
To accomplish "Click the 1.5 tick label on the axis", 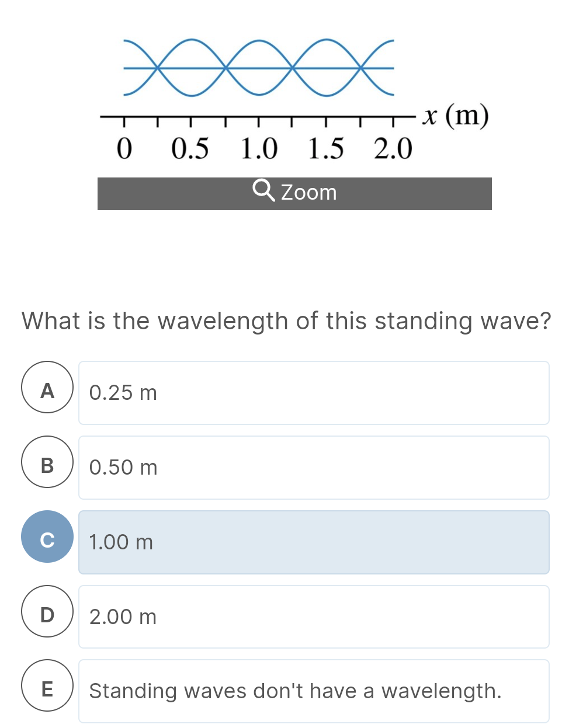I will click(327, 148).
